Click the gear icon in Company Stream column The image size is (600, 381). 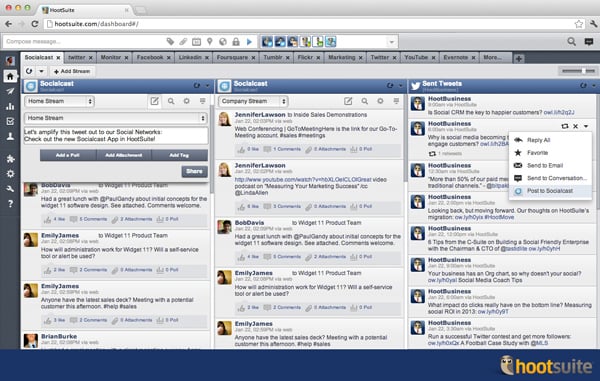380,101
